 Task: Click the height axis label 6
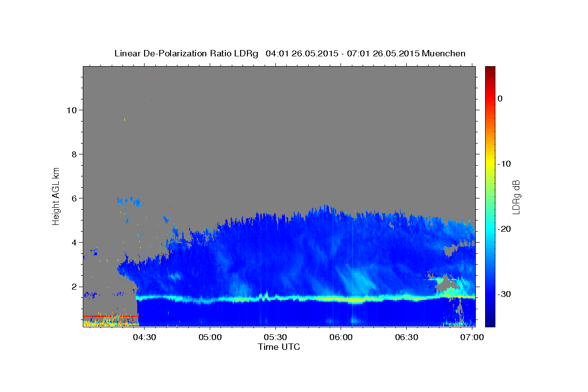(x=73, y=198)
